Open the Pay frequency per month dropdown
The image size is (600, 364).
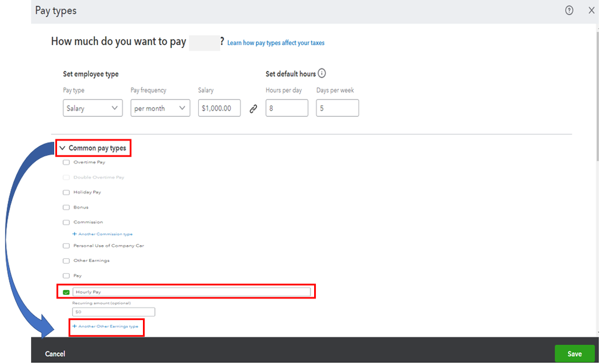click(160, 108)
